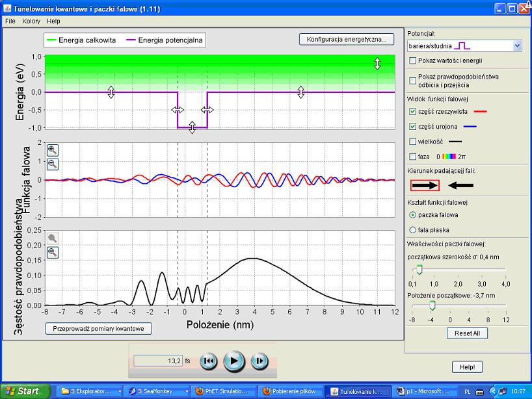Open Eksplorator taskbar group
Viewport: 532px width, 399px height.
point(90,391)
